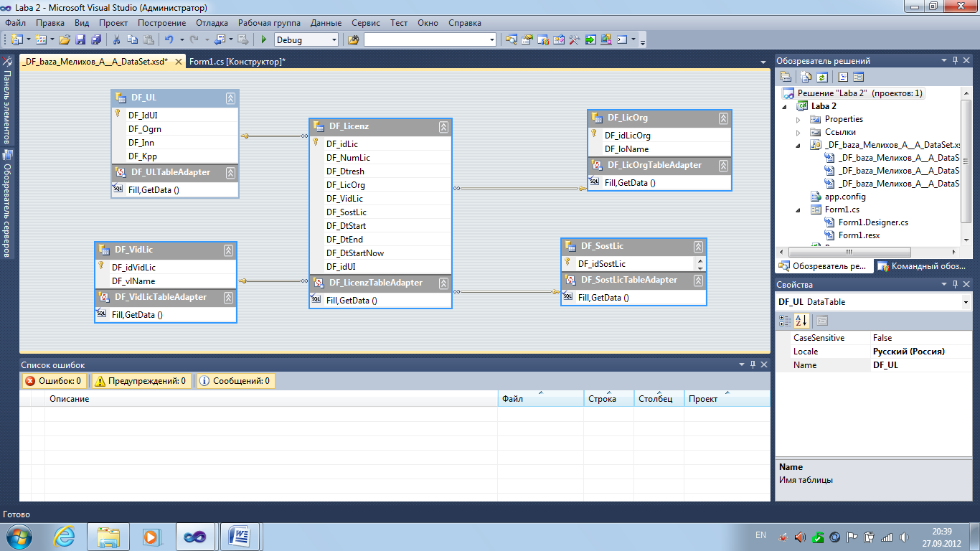980x551 pixels.
Task: Open Internet Explorer from the taskbar
Action: click(65, 536)
